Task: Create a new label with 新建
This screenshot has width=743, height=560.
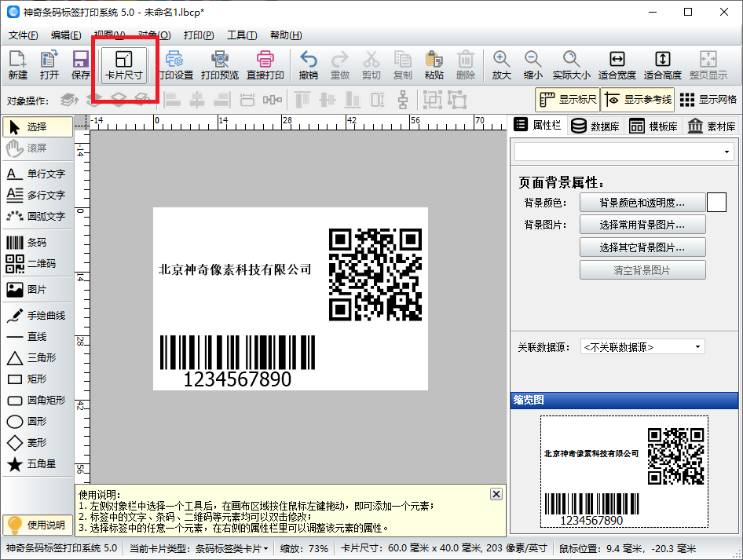Action: 18,65
